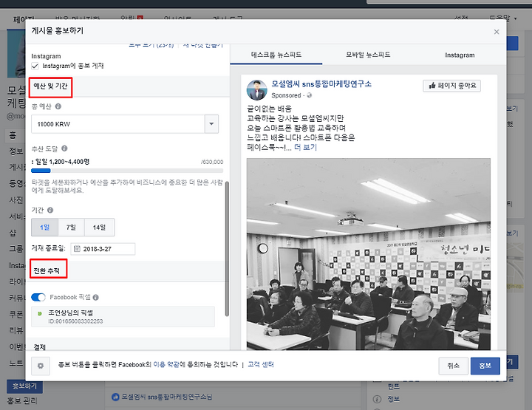Open the terms of service link
The height and width of the screenshot is (410, 532).
(x=166, y=364)
